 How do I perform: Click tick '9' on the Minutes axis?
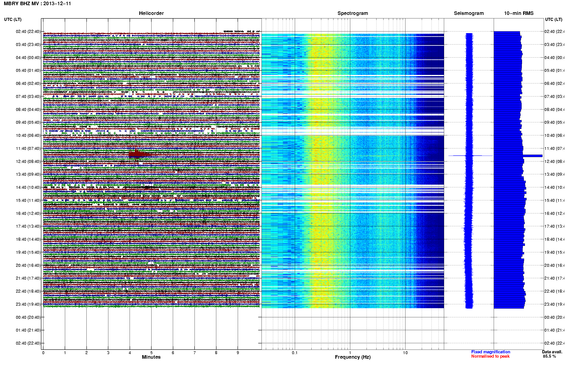(x=238, y=353)
